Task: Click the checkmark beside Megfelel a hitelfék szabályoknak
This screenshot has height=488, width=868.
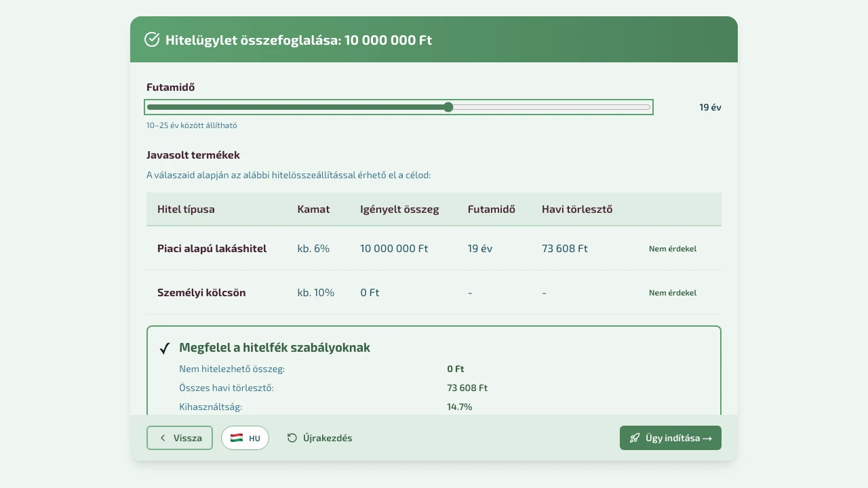Action: 164,348
